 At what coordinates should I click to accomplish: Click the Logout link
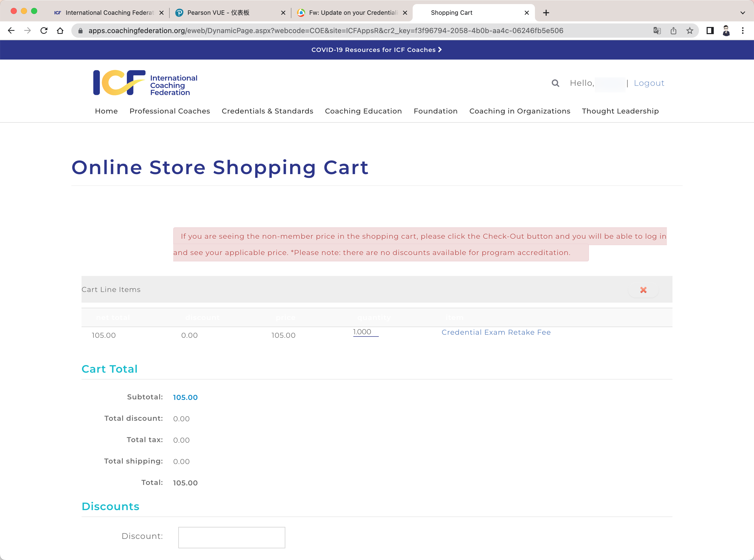[649, 83]
